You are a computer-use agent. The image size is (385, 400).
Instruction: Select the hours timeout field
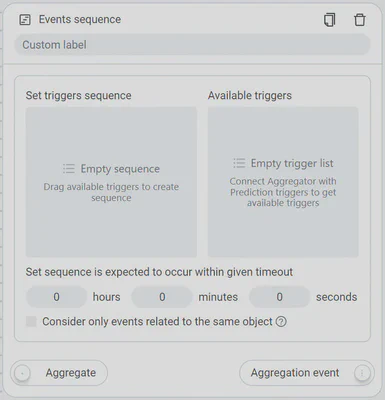(x=56, y=297)
